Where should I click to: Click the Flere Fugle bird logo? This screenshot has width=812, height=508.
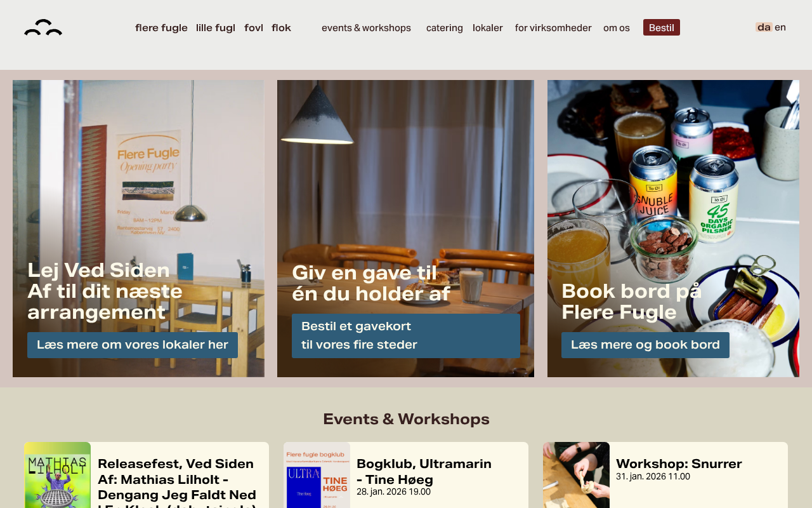pyautogui.click(x=43, y=27)
